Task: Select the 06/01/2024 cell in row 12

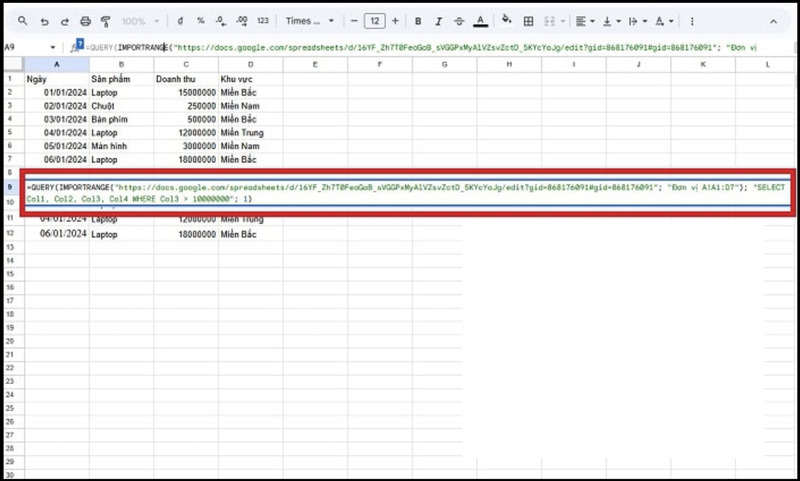Action: point(57,234)
